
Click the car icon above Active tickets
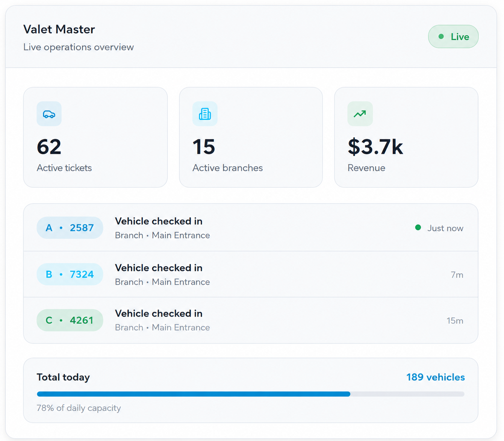[49, 114]
